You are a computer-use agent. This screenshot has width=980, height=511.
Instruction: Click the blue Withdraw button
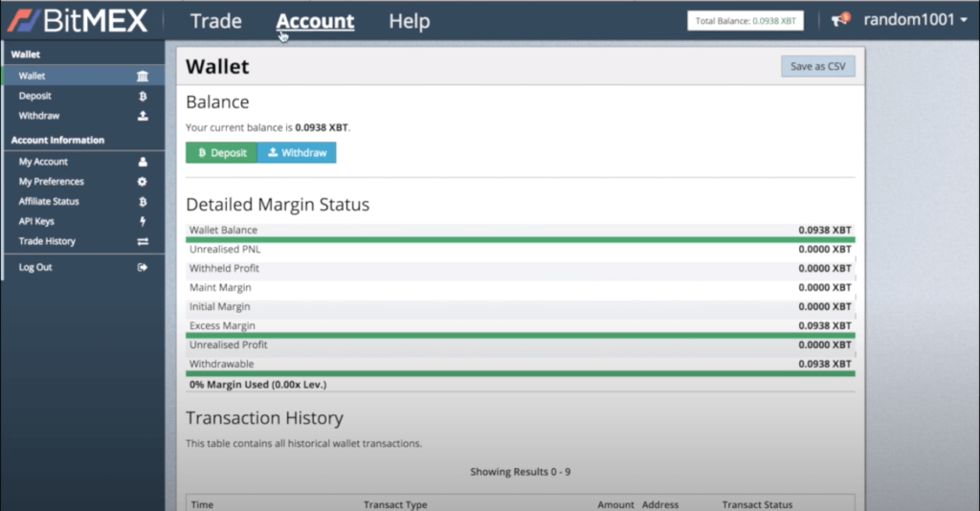tap(297, 152)
